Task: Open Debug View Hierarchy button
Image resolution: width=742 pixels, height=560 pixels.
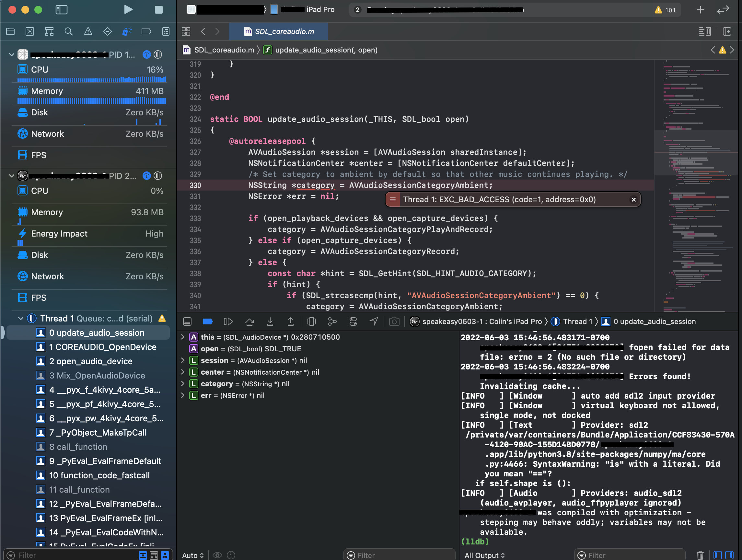Action: [312, 321]
